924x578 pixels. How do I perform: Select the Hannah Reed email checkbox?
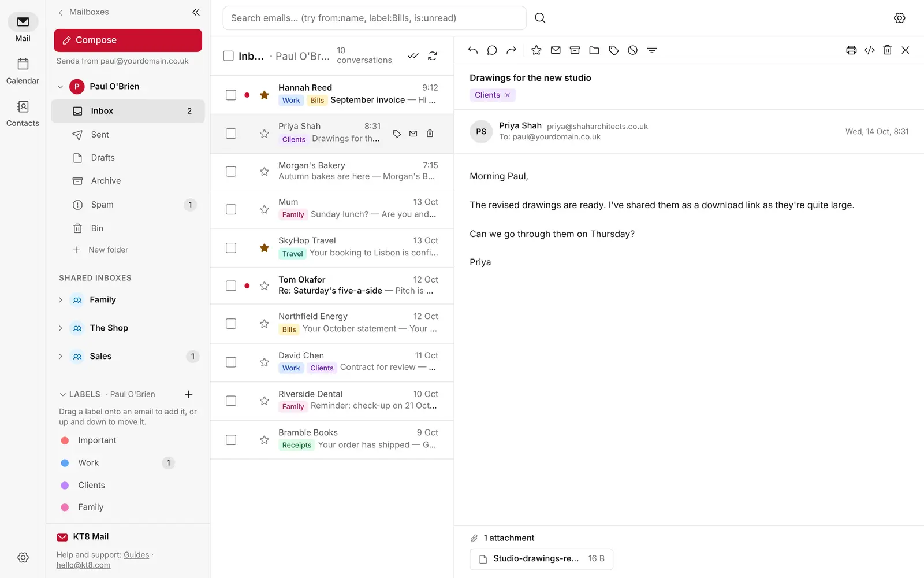(x=231, y=95)
